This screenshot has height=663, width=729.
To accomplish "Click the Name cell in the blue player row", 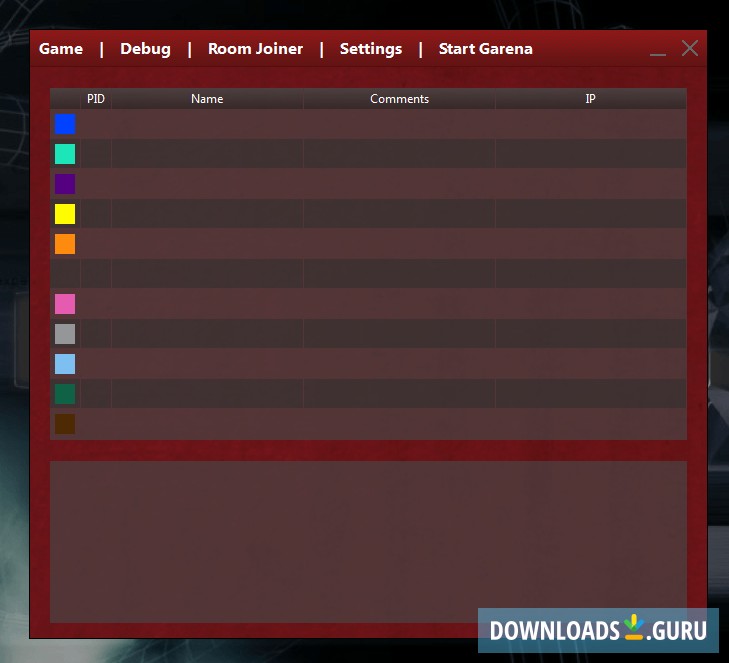I will (x=207, y=124).
